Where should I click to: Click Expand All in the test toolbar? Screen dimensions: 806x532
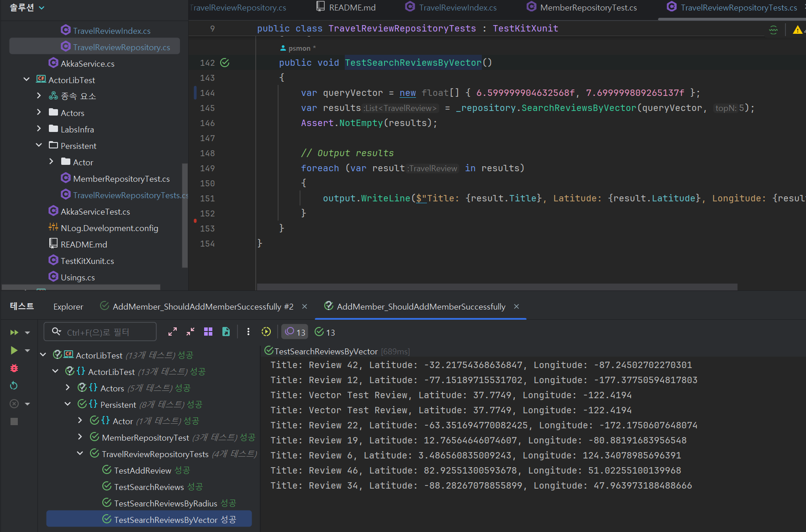click(172, 332)
